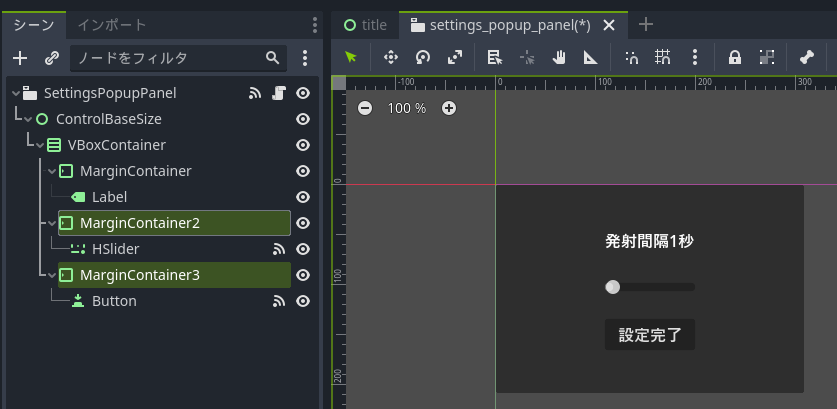Toggle smart snap magnet icon

(631, 57)
